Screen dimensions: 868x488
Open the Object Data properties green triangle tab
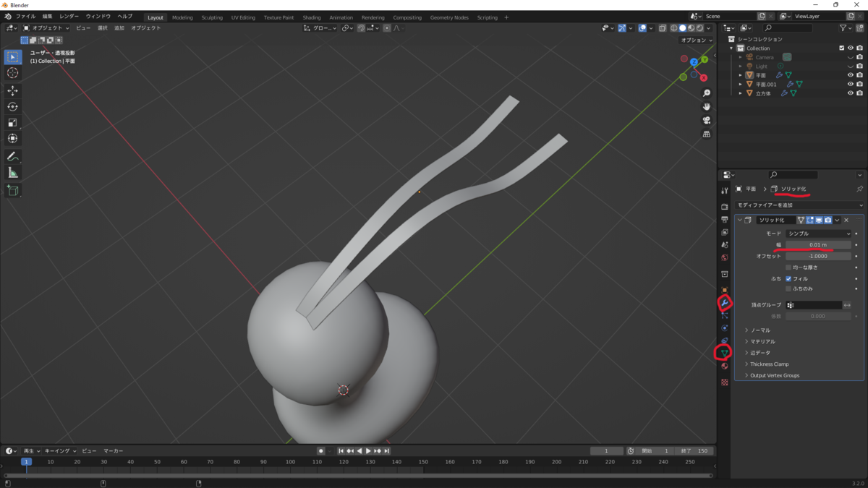725,353
